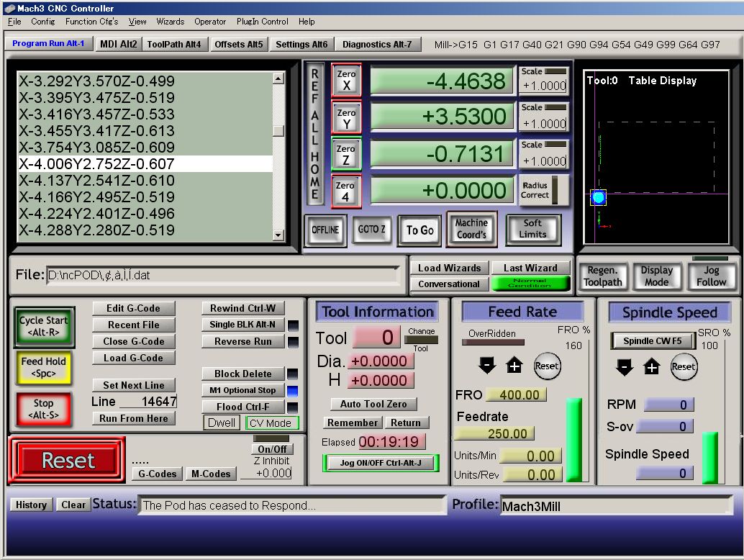
Task: Click G-code list scroll down arrow
Action: 278,235
